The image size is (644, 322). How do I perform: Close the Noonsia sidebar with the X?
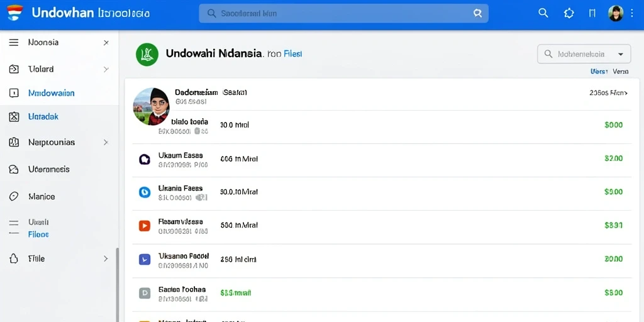coord(106,42)
